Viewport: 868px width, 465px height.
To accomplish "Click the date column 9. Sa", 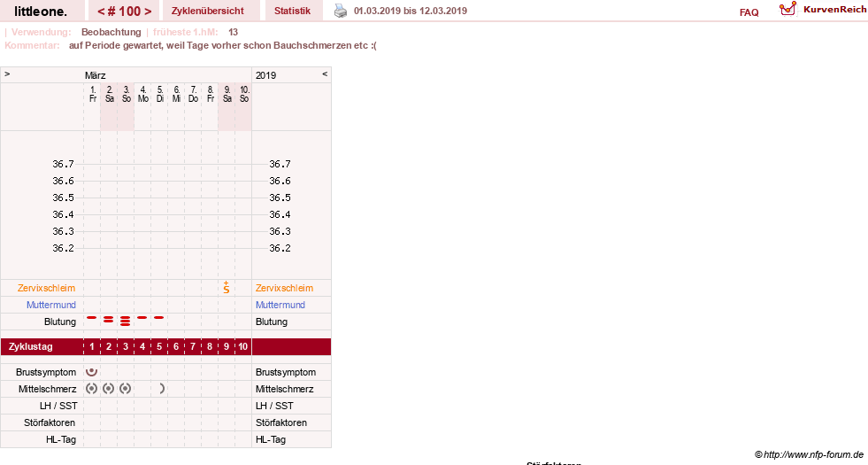I will (227, 94).
